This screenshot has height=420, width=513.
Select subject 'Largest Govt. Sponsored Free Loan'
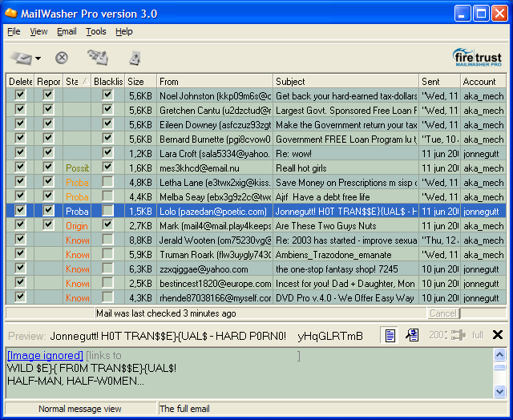(345, 111)
